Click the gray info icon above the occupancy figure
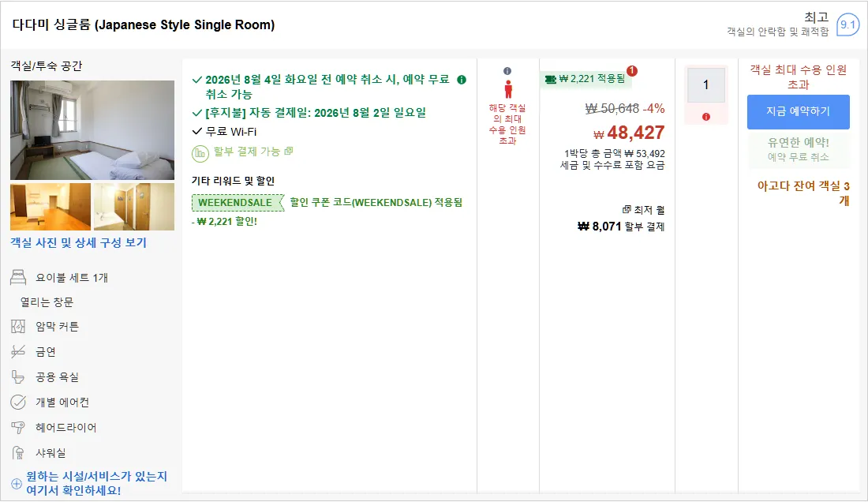 point(507,71)
